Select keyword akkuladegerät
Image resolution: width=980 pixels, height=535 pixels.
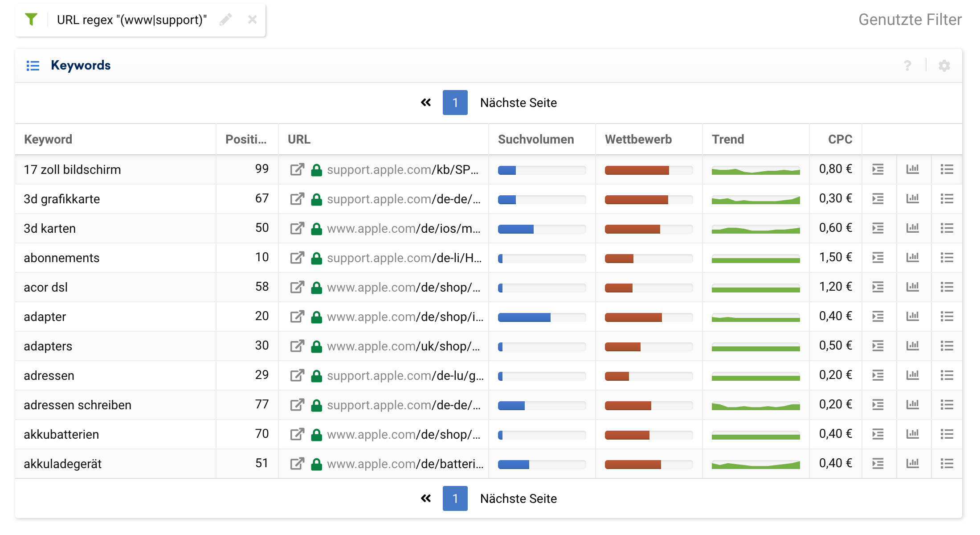(63, 464)
